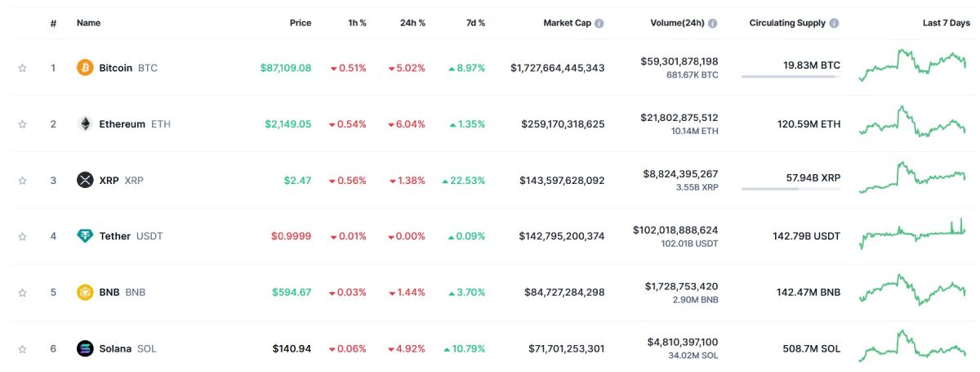Click the Ethereum logo icon
Screen dimensions: 980x372
(85, 124)
